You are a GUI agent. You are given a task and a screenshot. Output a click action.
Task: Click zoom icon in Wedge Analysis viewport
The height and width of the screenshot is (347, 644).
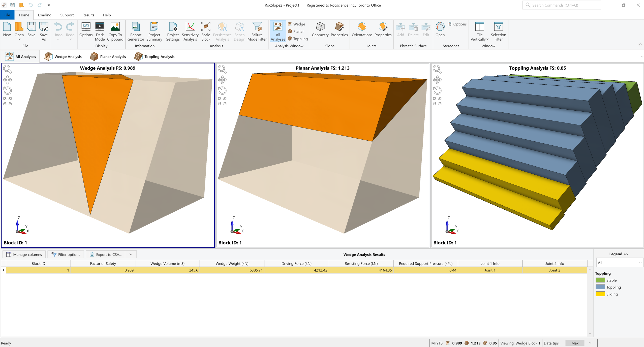7,69
